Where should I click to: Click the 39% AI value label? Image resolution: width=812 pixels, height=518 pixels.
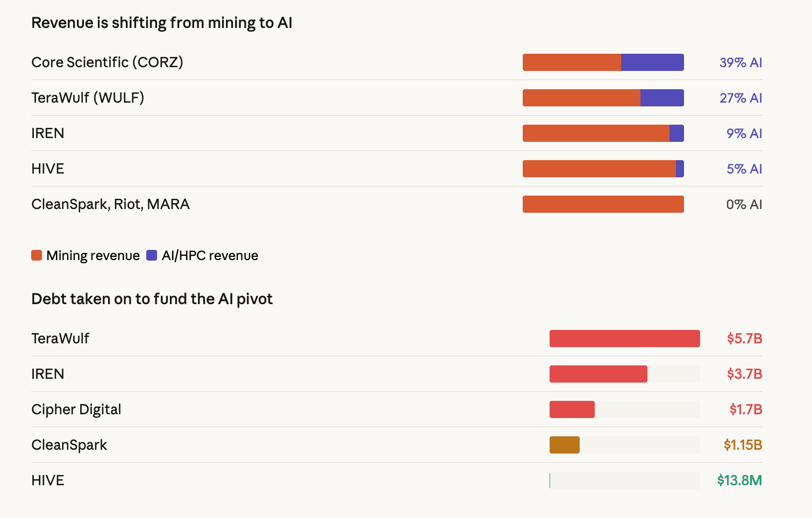[740, 62]
